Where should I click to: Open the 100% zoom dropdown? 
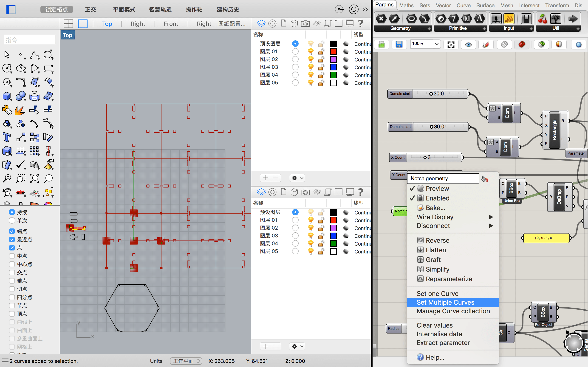click(436, 44)
